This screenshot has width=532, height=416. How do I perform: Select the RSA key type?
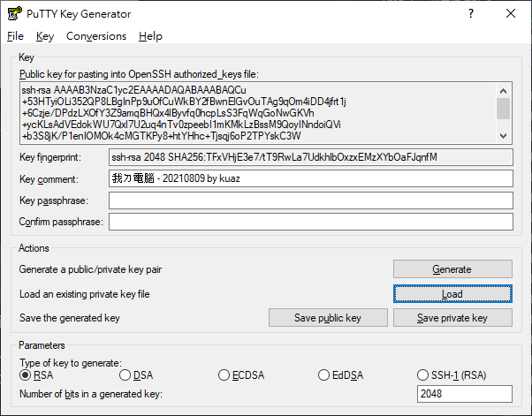(x=26, y=376)
